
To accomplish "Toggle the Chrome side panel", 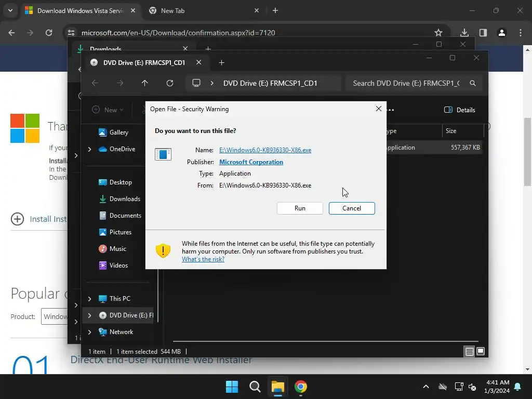I will [x=483, y=33].
